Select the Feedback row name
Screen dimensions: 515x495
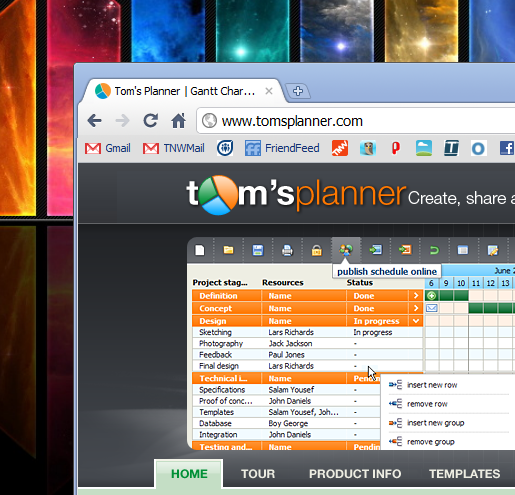point(215,355)
